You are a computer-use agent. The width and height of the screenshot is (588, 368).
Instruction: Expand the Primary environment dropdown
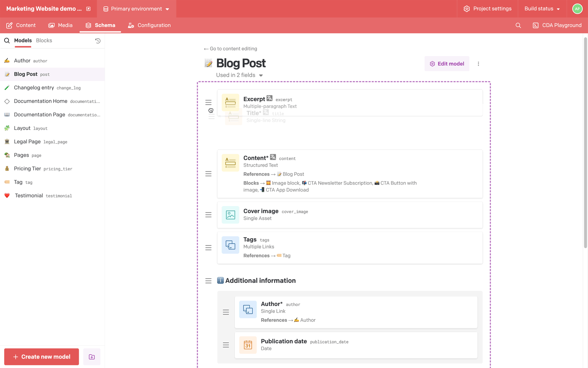[136, 9]
